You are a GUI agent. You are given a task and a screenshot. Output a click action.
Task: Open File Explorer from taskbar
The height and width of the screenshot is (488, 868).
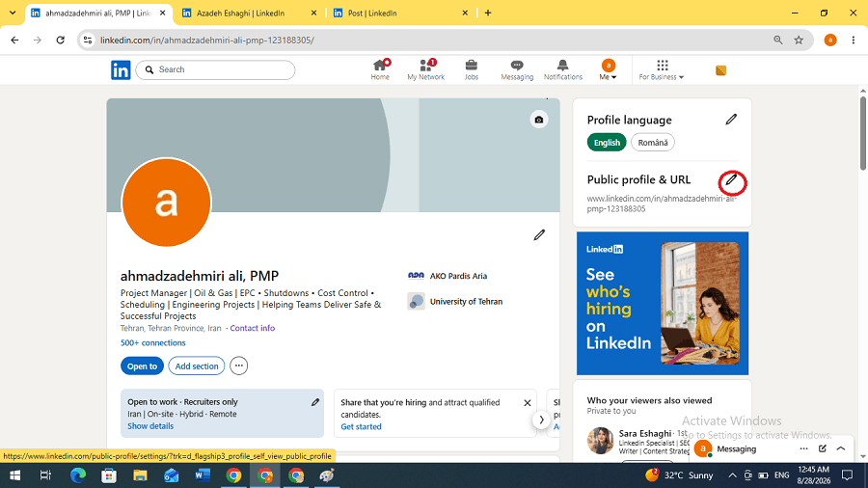pyautogui.click(x=140, y=475)
